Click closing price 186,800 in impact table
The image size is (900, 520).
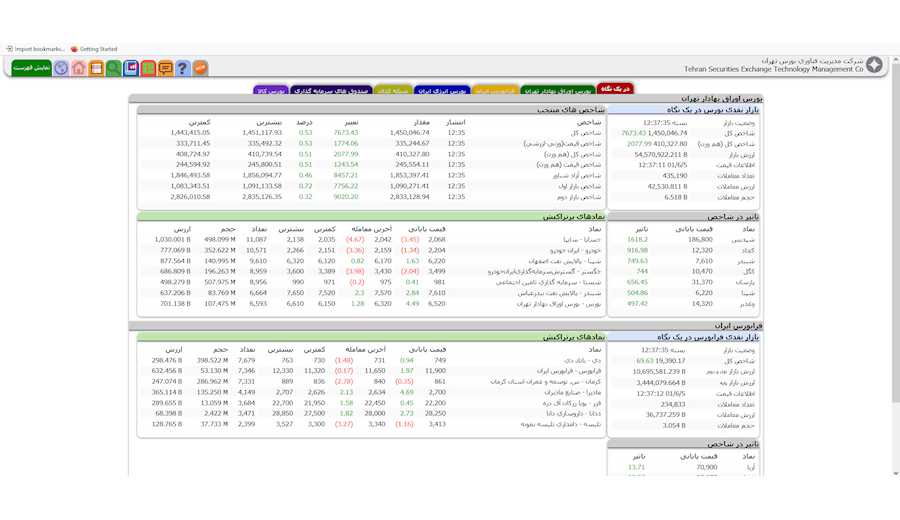700,239
